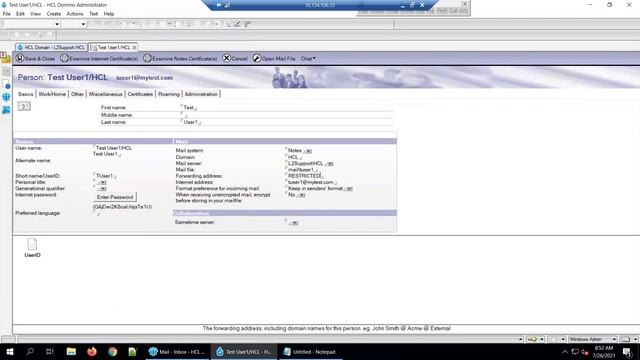Open the font name dropdown in toolbar
The height and width of the screenshot is (360, 640).
coord(57,24)
